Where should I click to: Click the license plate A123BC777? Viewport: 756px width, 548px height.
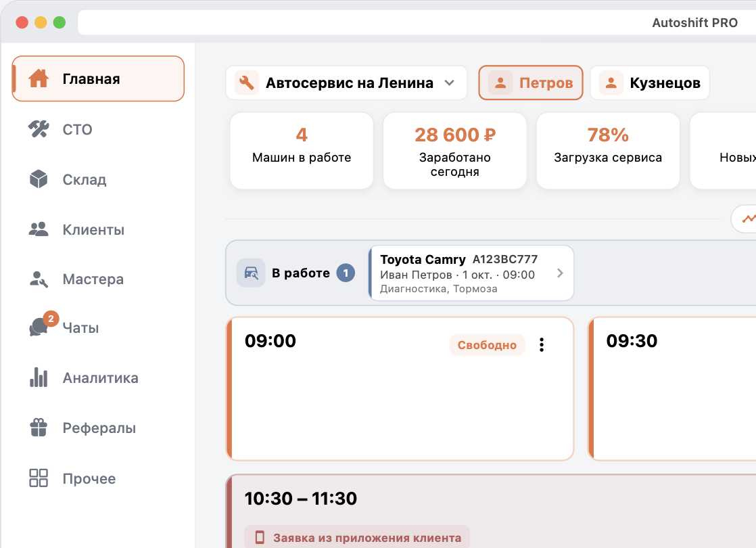click(x=505, y=260)
